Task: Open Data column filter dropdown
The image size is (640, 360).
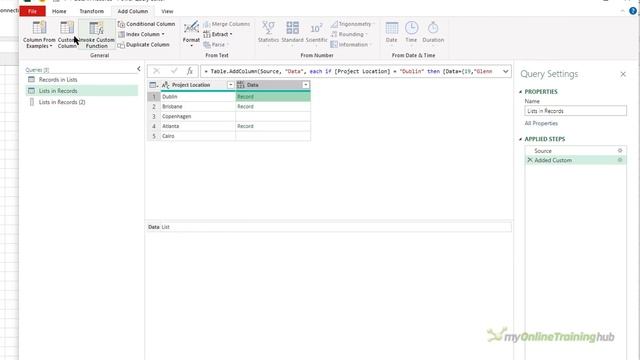Action: tap(306, 85)
